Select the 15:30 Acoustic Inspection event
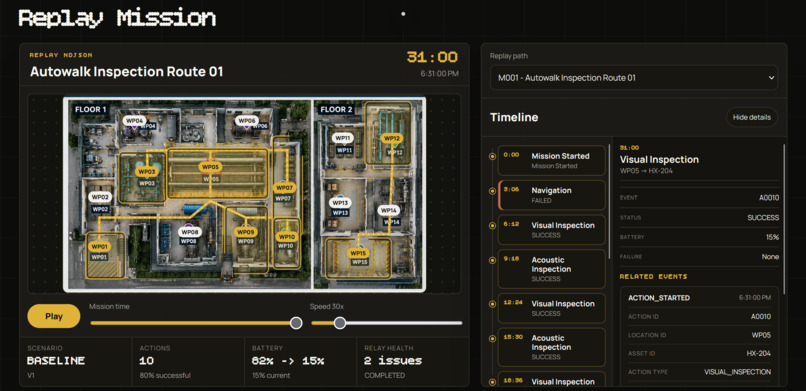The width and height of the screenshot is (806, 391). pos(552,347)
